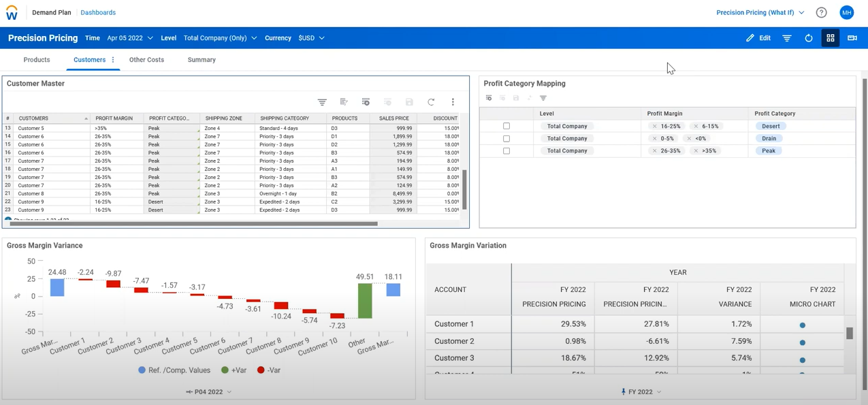
Task: Open the three-dot overflow menu in Customer Master
Action: click(x=453, y=101)
